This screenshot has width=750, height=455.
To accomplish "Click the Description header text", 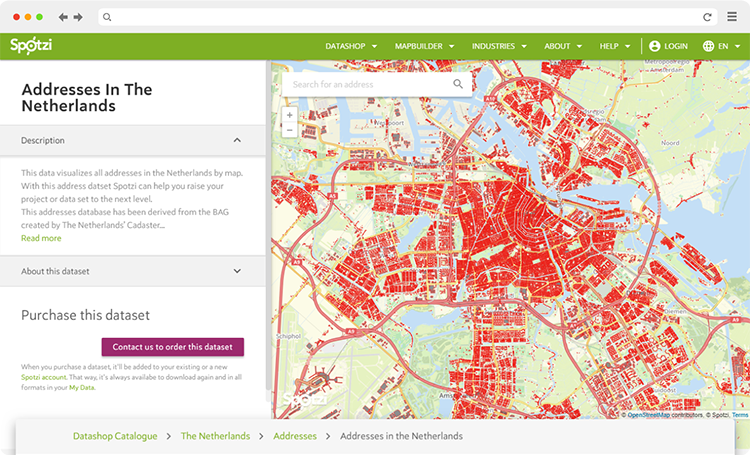I will click(43, 140).
